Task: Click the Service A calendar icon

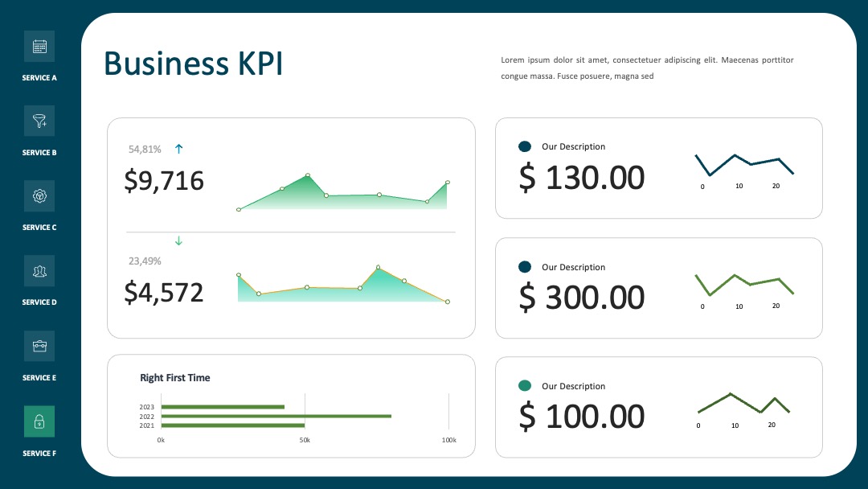Action: click(x=39, y=47)
